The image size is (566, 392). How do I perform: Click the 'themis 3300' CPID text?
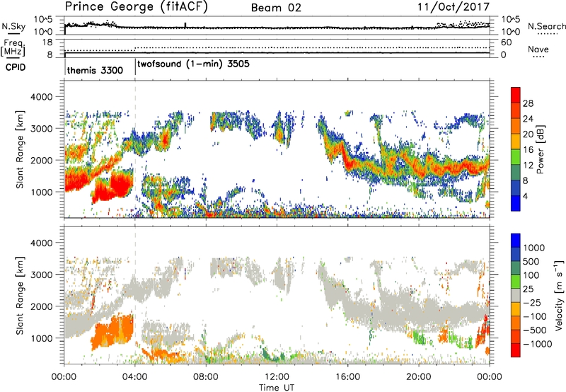click(x=95, y=70)
